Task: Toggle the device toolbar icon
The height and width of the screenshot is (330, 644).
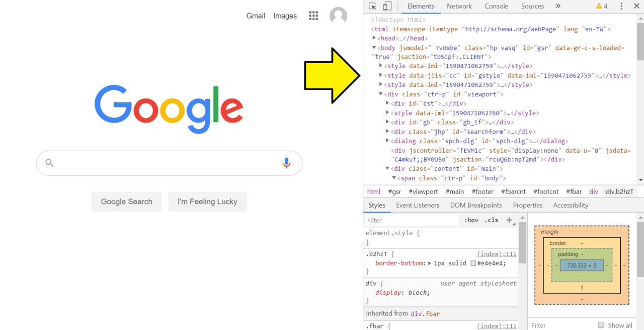Action: point(387,6)
